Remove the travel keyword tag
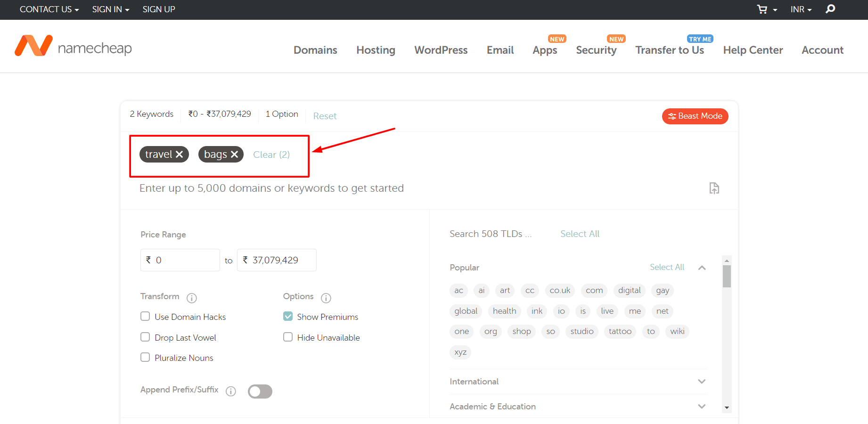868x424 pixels. pos(180,155)
